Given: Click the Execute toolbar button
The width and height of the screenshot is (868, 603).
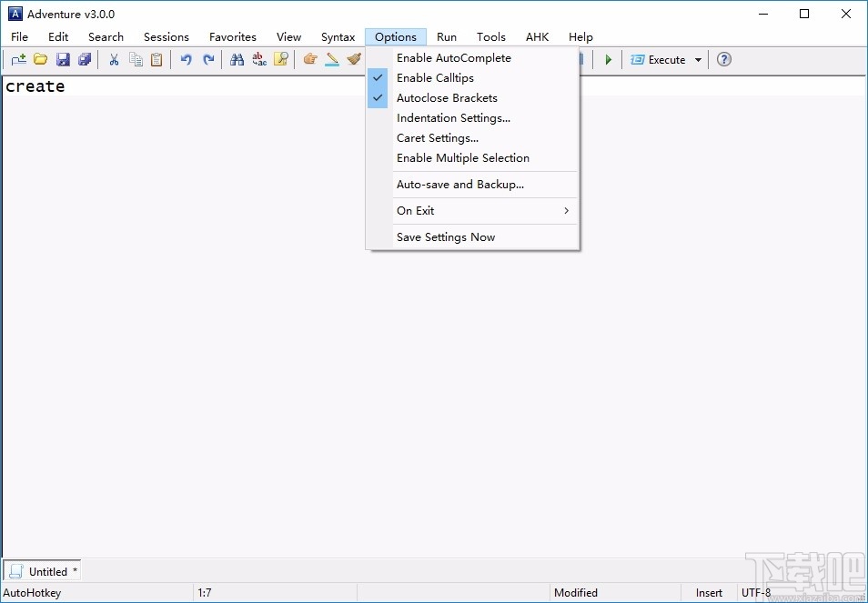Looking at the screenshot, I should (x=658, y=60).
